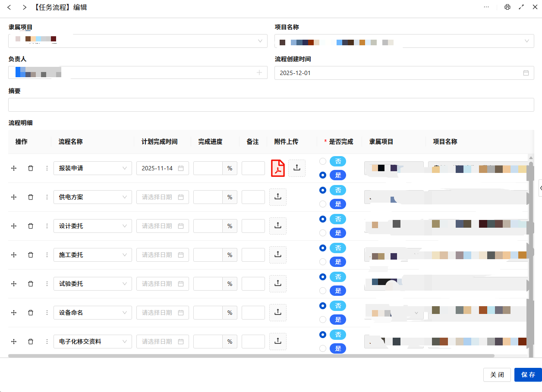Click the 摘要 input field
This screenshot has width=542, height=392.
(x=271, y=105)
